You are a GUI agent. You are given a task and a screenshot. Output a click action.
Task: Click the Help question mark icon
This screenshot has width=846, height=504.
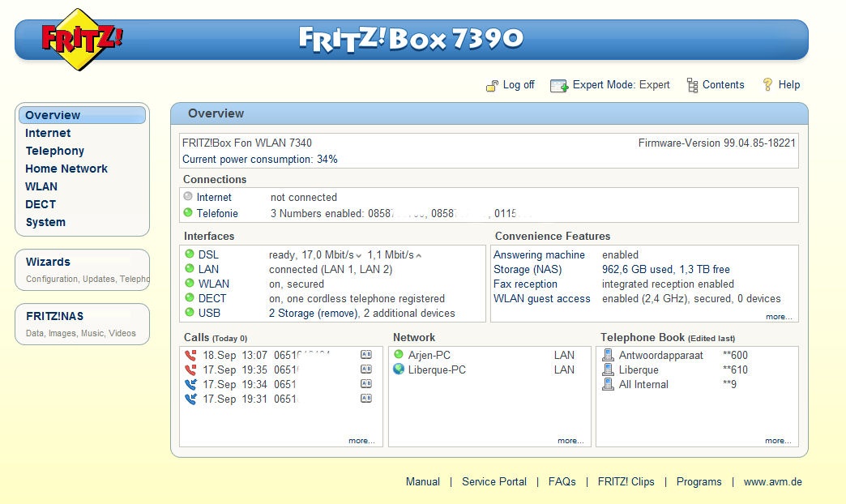coord(767,85)
